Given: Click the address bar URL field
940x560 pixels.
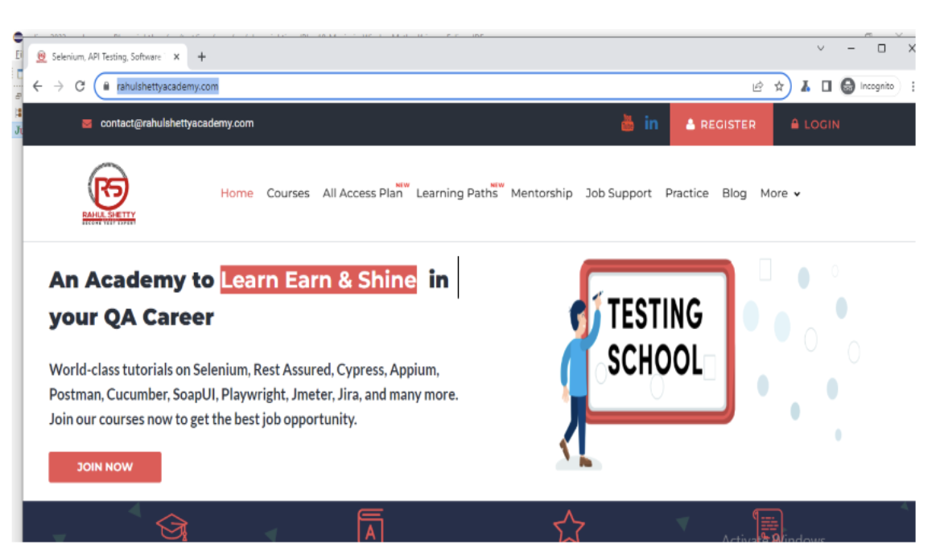Looking at the screenshot, I should click(x=402, y=86).
